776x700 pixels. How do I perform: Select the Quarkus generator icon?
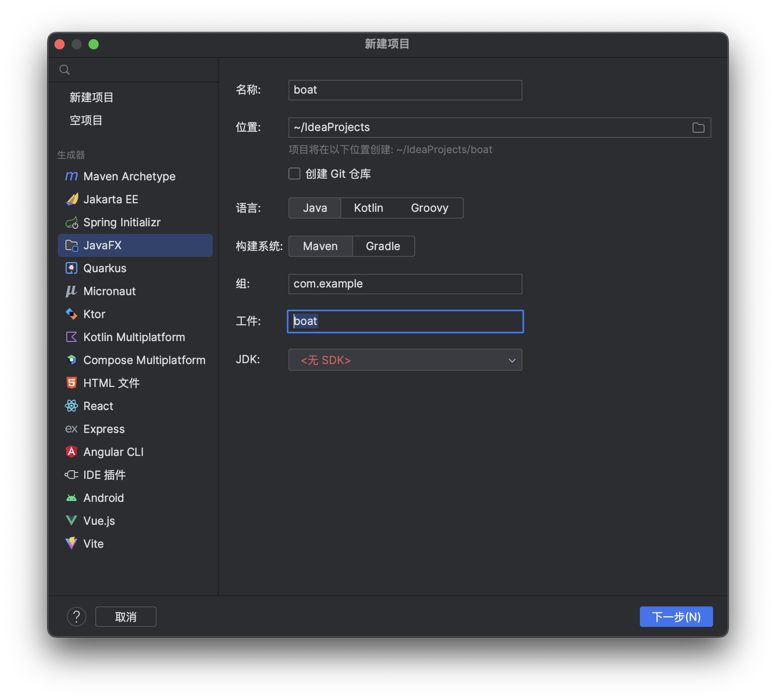click(71, 268)
